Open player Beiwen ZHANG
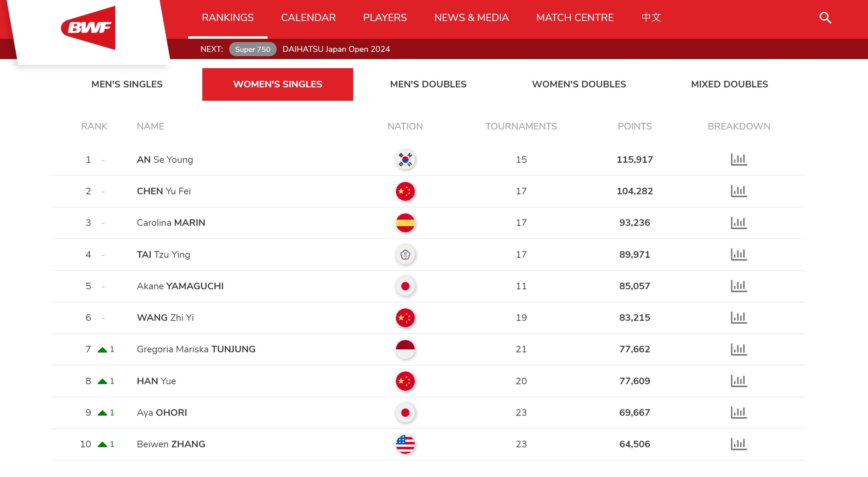Viewport: 868px width, 477px height. [x=171, y=444]
